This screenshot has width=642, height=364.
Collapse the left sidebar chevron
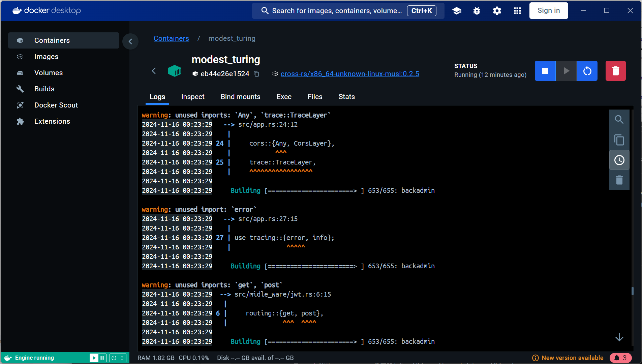(x=130, y=41)
